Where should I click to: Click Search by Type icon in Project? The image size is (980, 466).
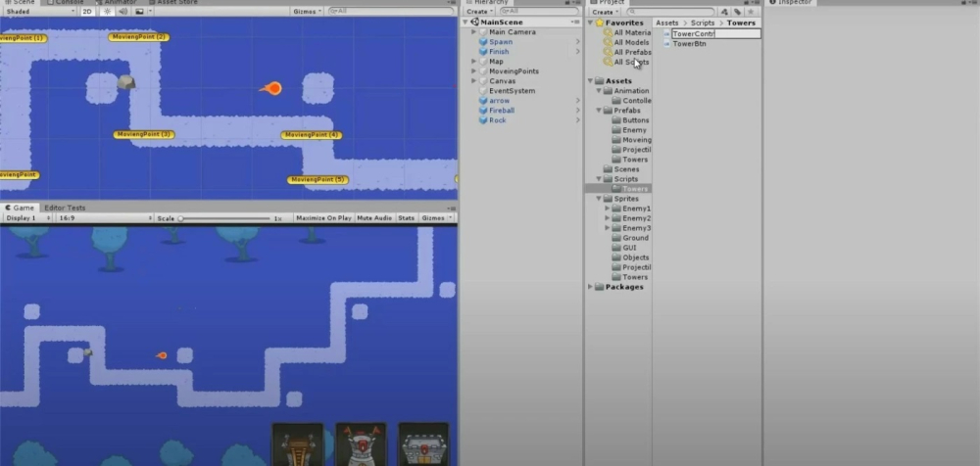click(x=724, y=12)
